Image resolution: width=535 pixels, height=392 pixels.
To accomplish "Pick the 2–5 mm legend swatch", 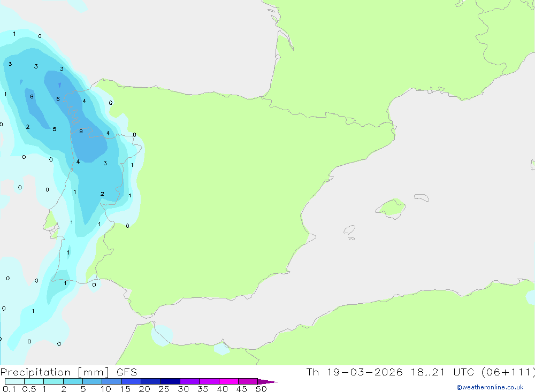I will tap(73, 381).
